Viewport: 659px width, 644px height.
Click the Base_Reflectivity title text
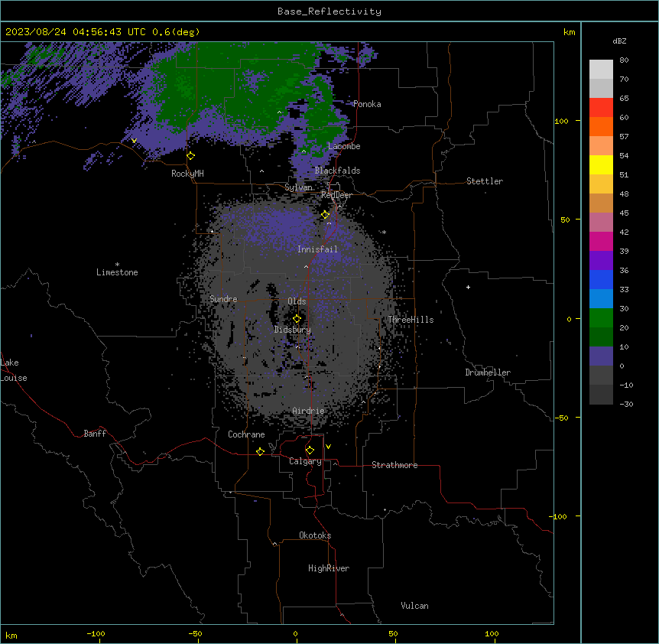(329, 11)
